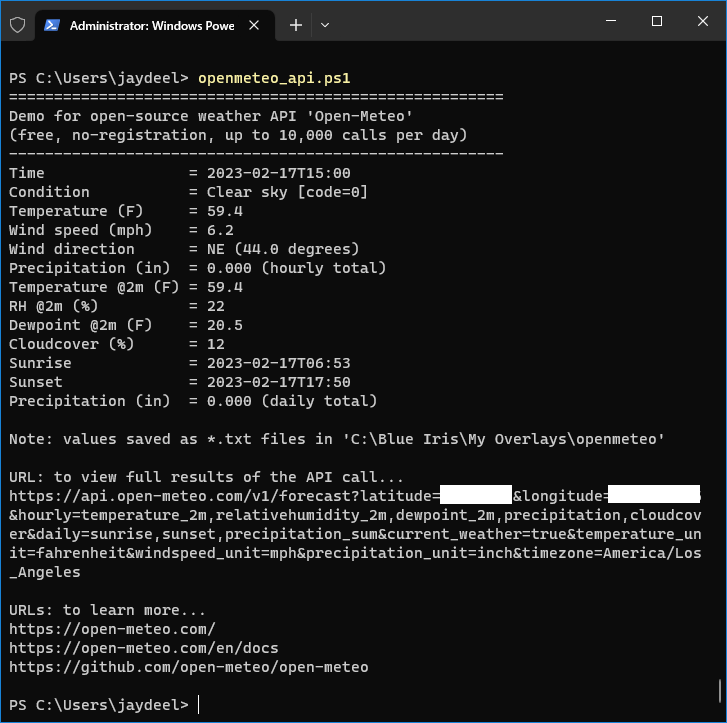727x723 pixels.
Task: Click the redacted longitude value box
Action: (x=653, y=496)
